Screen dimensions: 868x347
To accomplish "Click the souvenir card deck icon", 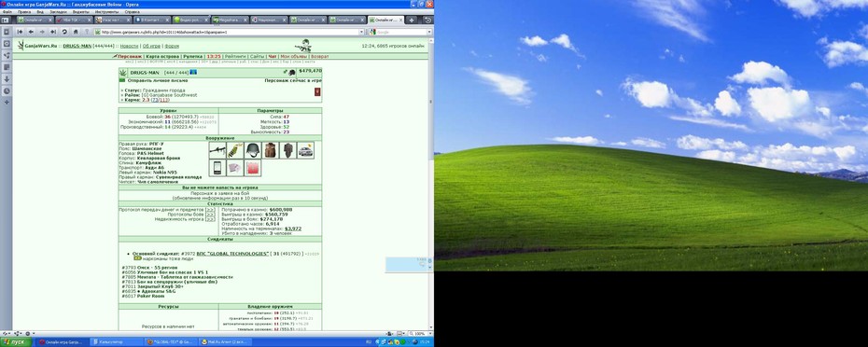I will click(x=235, y=168).
